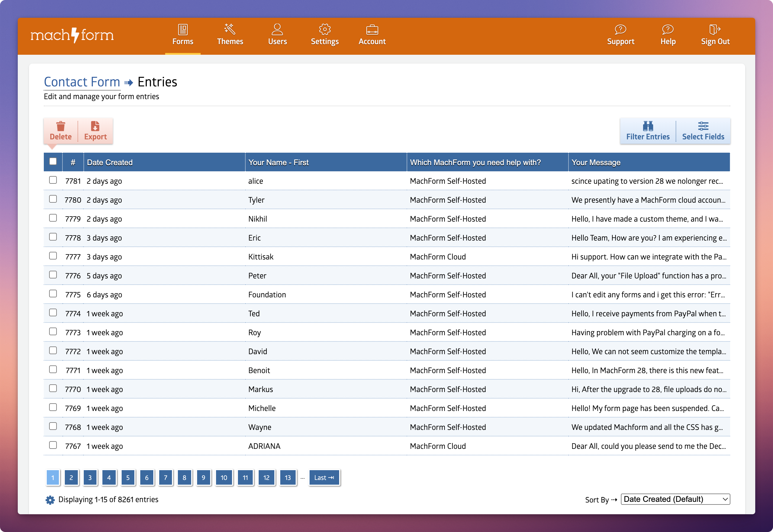773x532 pixels.
Task: Open the Support chat icon
Action: 620,30
